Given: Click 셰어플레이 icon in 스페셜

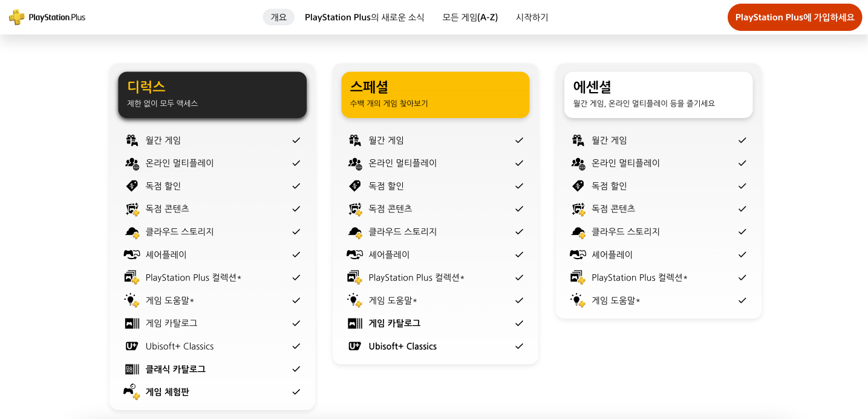Looking at the screenshot, I should coord(355,254).
